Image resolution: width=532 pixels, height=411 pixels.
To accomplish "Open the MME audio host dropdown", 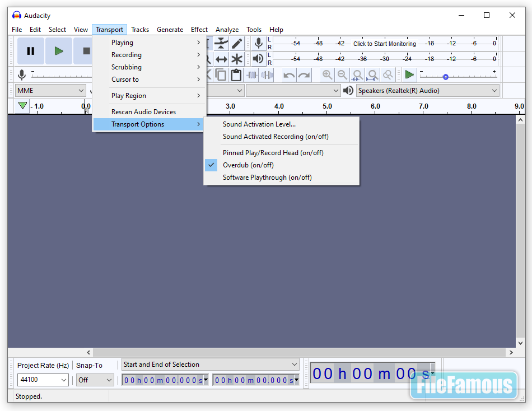I will click(x=50, y=91).
